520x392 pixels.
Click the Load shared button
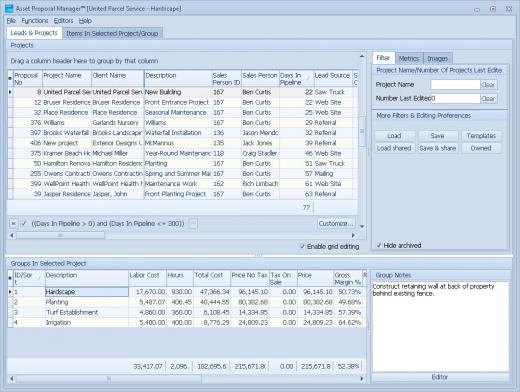(x=394, y=148)
